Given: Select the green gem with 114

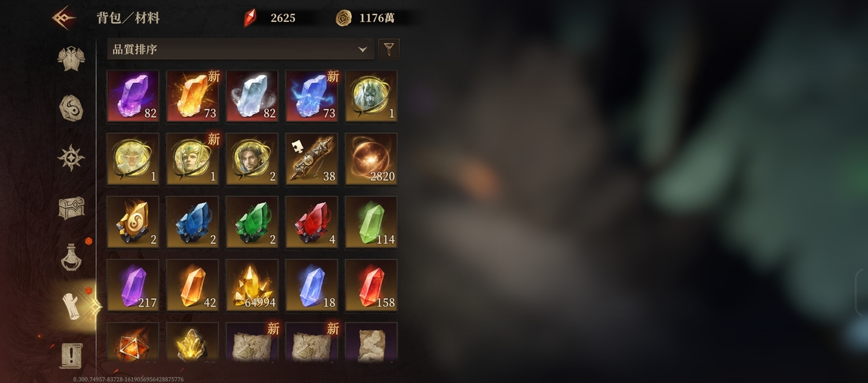Looking at the screenshot, I should click(x=371, y=222).
